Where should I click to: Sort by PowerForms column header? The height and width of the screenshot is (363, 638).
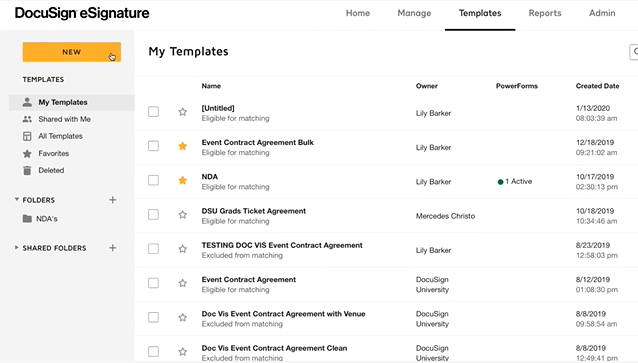pyautogui.click(x=517, y=86)
